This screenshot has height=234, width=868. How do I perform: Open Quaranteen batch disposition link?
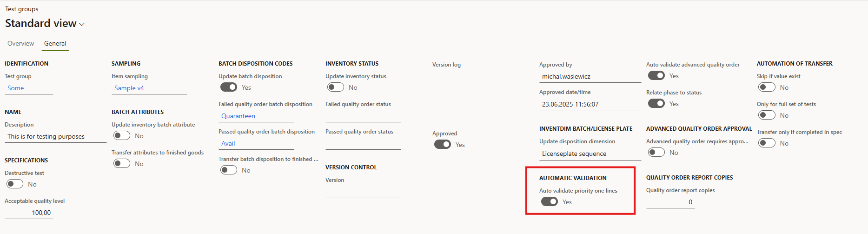click(x=238, y=116)
